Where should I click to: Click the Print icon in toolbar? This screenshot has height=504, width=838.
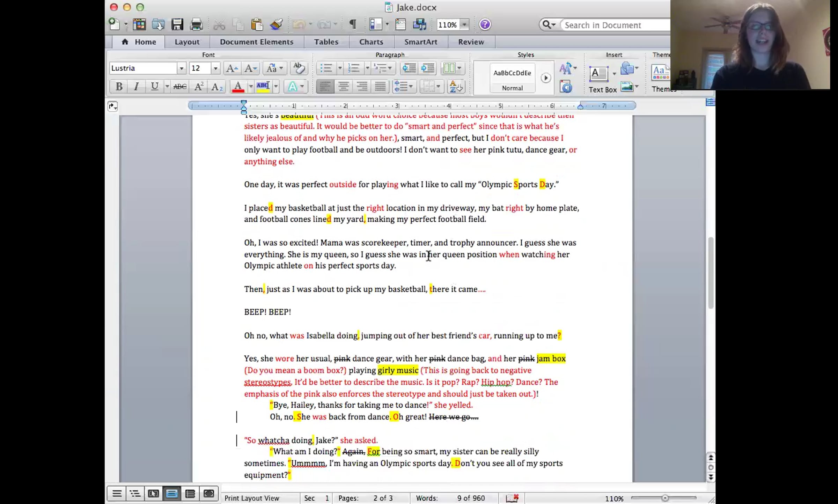196,24
